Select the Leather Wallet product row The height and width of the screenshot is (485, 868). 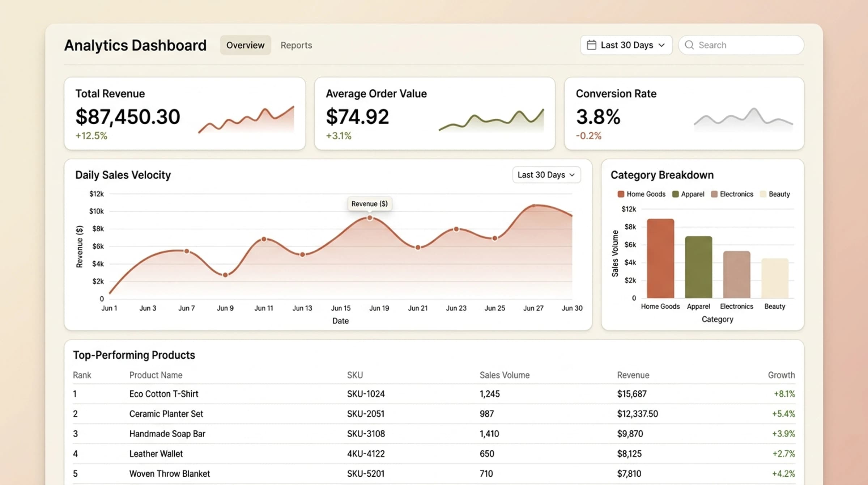click(434, 454)
